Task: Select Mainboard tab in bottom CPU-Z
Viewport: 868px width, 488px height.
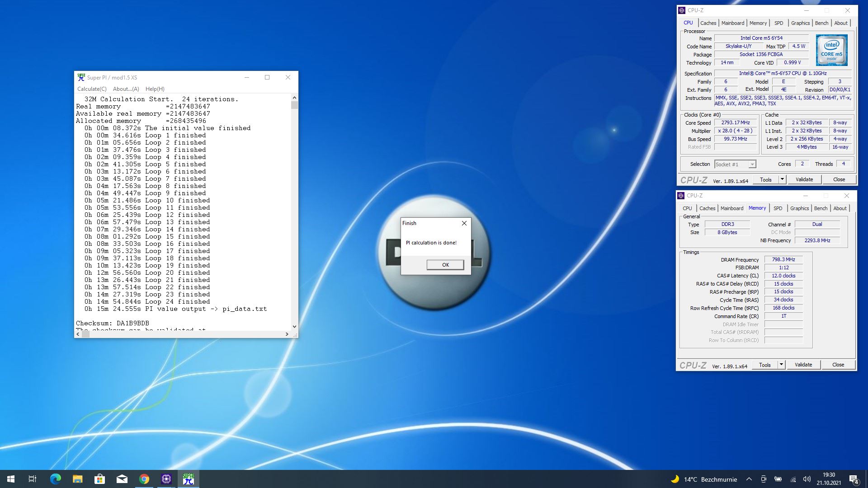Action: coord(731,208)
